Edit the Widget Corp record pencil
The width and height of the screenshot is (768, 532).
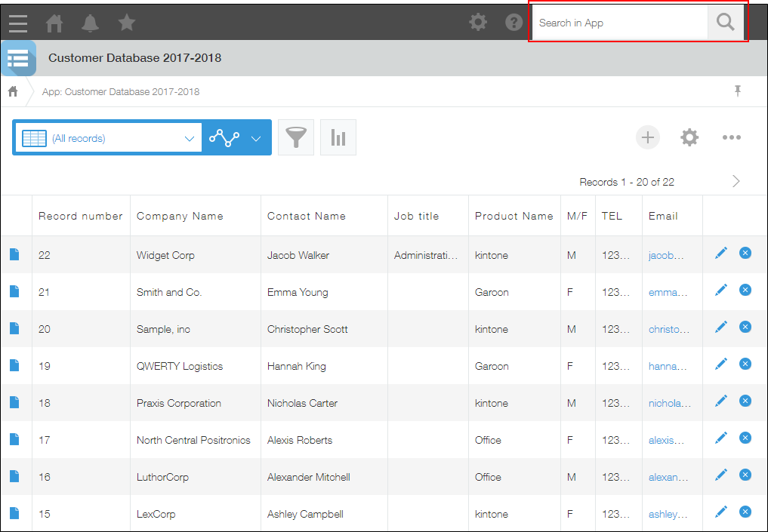721,253
